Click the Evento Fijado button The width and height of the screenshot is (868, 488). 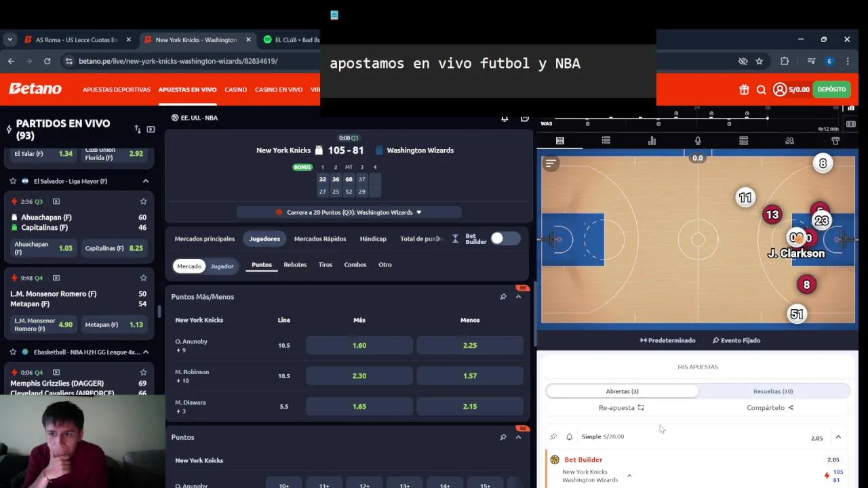coord(736,340)
